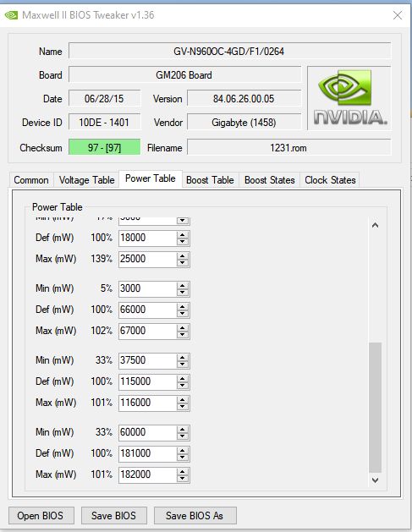The width and height of the screenshot is (412, 532).
Task: Increase the 116000 Max value with up arrow
Action: point(183,399)
